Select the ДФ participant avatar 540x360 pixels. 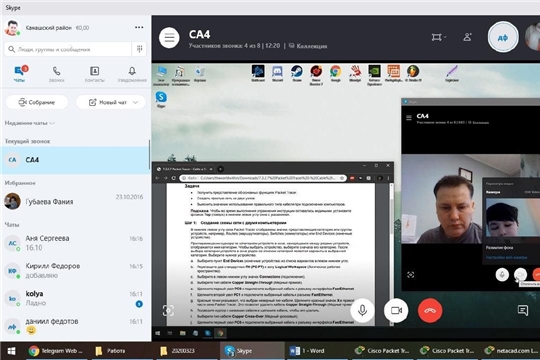click(x=503, y=37)
